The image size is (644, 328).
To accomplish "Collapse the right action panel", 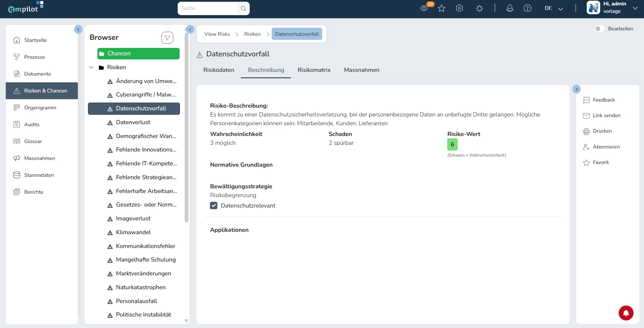I will [577, 89].
